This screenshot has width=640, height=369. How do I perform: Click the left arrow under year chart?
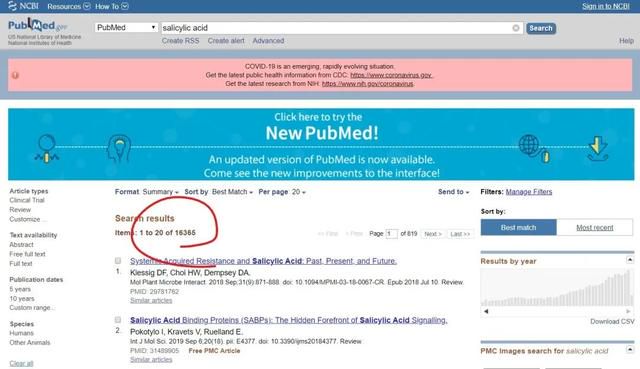click(x=486, y=311)
